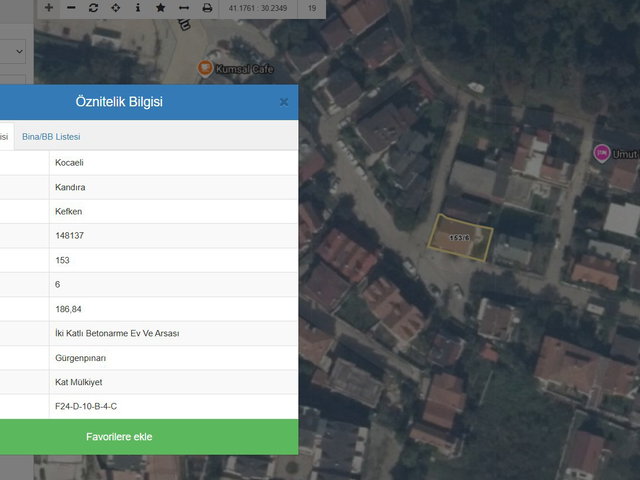
Task: Select the Kocaeli value cell
Action: tap(173, 163)
